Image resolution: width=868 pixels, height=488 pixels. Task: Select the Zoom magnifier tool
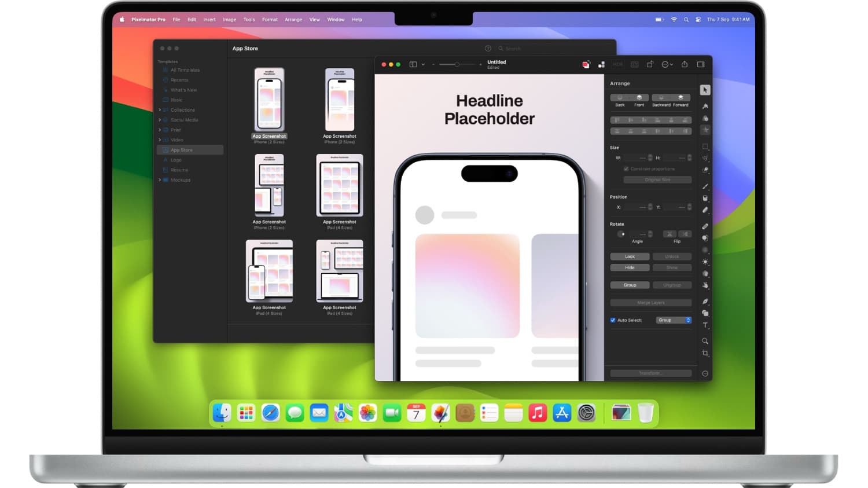[705, 341]
